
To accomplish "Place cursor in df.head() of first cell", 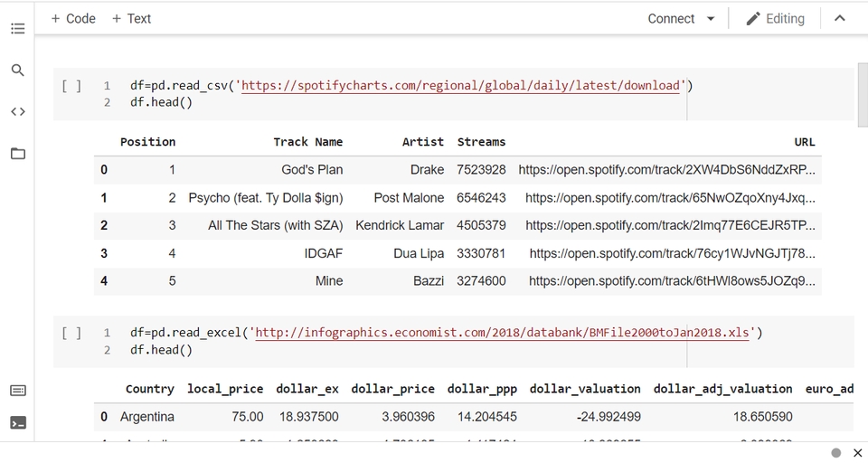I will [x=161, y=102].
